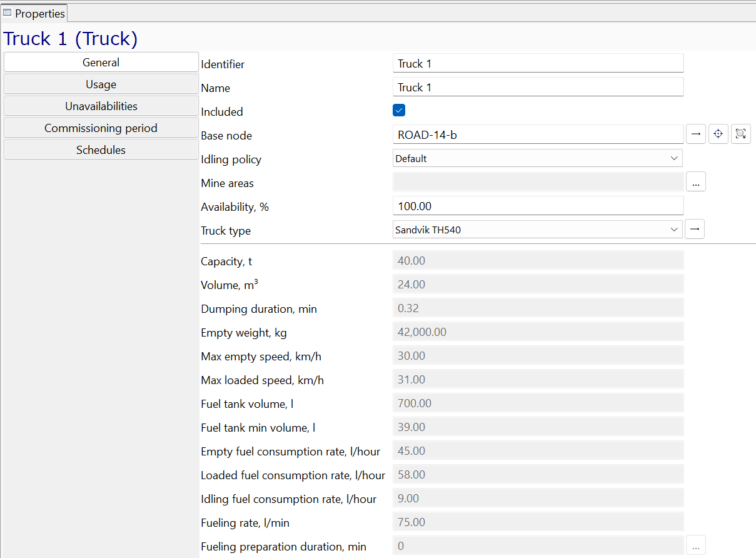
Task: Click the Fueling preparation duration value 0
Action: 538,545
